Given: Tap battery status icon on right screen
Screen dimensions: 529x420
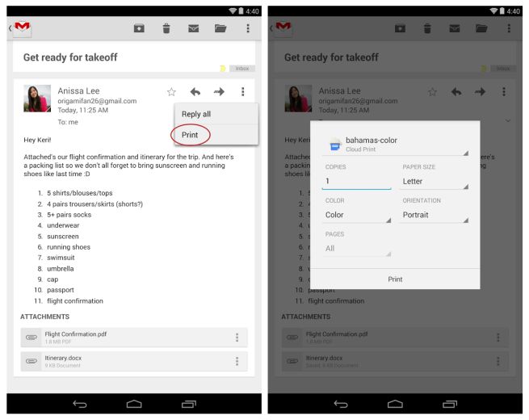Looking at the screenshot, I should point(502,11).
